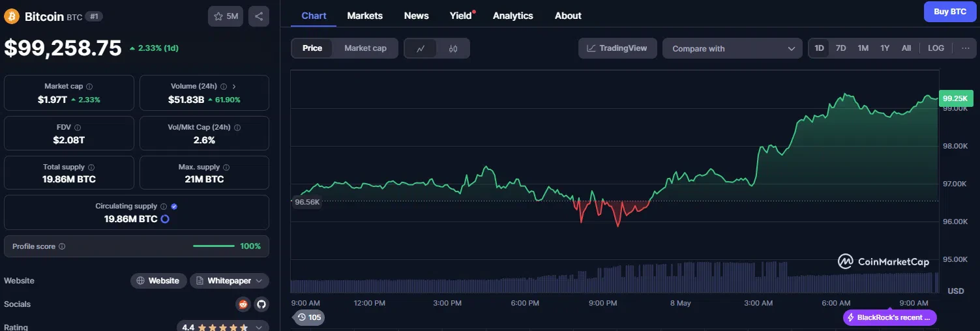
Task: Click the verified badge beside Circulating supply
Action: pos(174,207)
